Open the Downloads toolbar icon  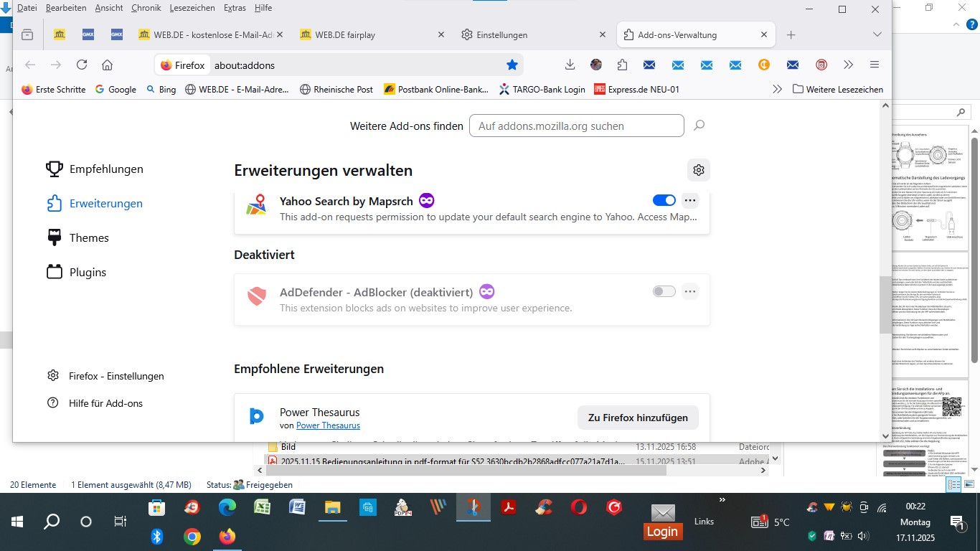tap(570, 65)
